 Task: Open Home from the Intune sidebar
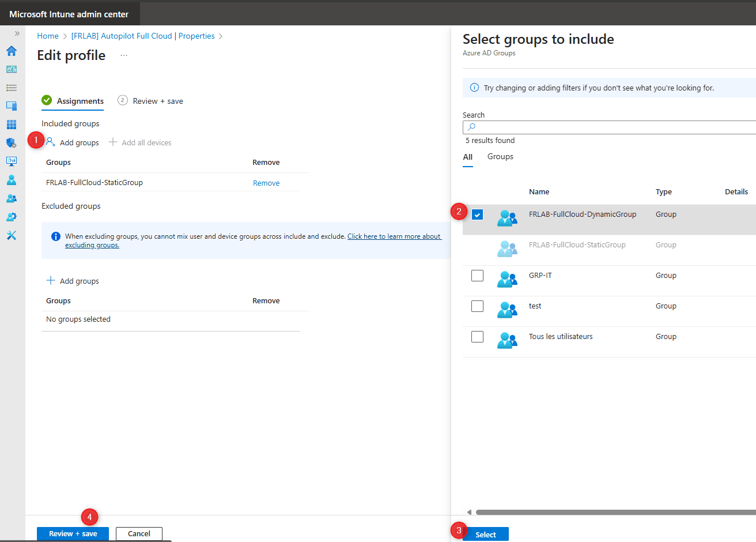point(12,51)
